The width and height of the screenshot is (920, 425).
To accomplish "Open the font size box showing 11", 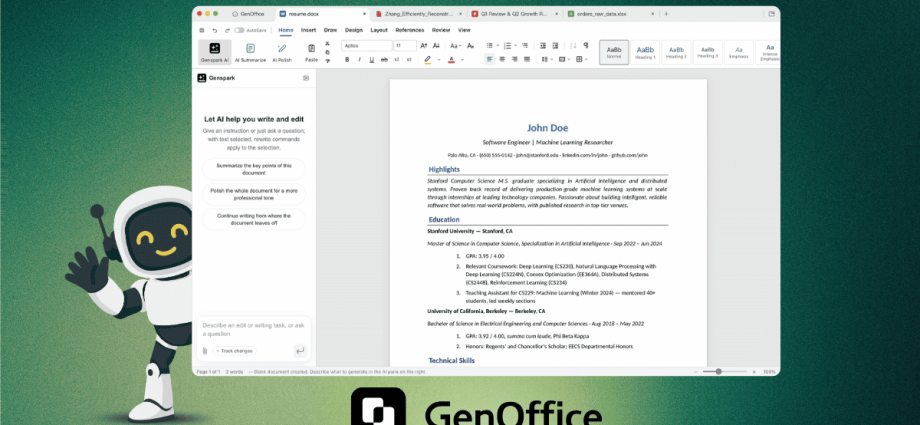I will (x=405, y=45).
